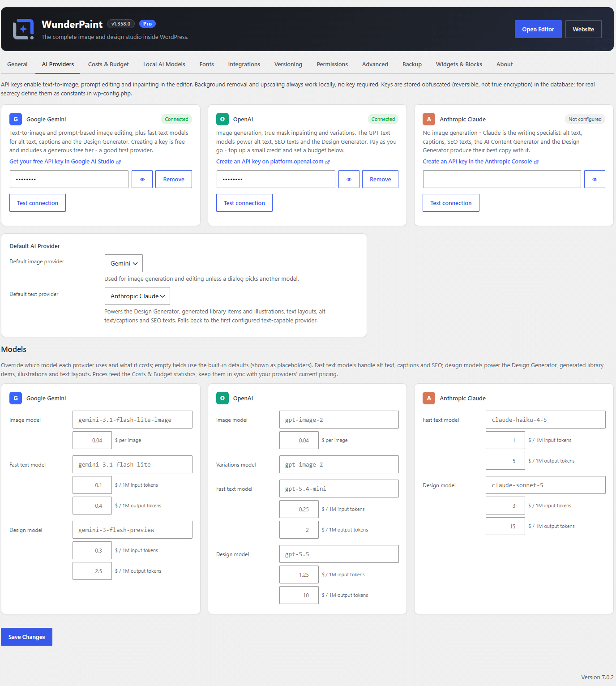Click the Google Gemini icon in Models section
The width and height of the screenshot is (616, 686).
pyautogui.click(x=16, y=398)
